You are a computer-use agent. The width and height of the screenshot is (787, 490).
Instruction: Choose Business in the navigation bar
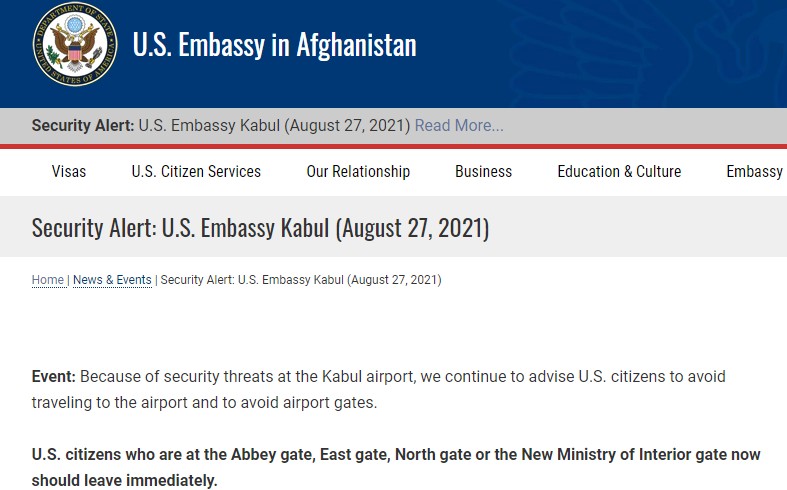pos(483,171)
